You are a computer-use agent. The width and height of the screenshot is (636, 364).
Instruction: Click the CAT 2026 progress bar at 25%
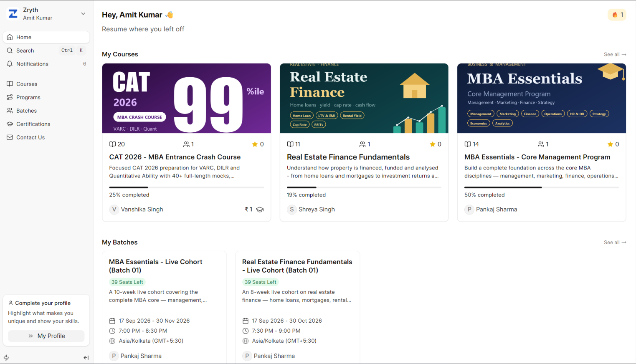click(x=187, y=187)
